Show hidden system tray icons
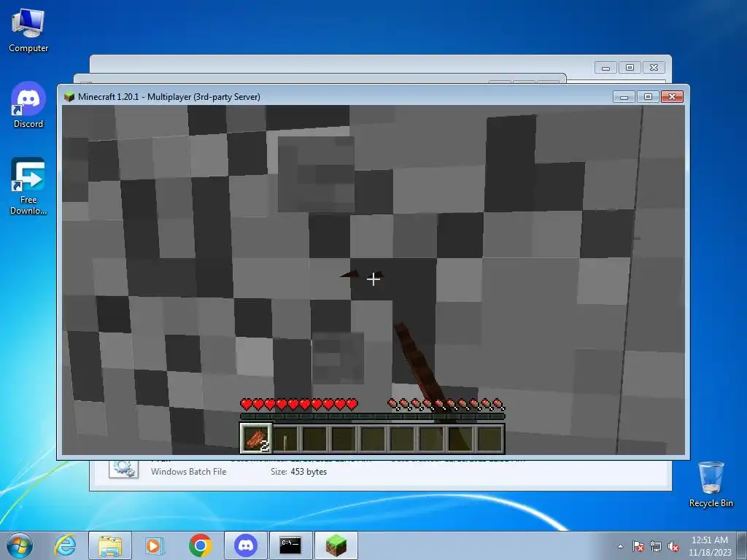This screenshot has width=747, height=560. tap(620, 546)
